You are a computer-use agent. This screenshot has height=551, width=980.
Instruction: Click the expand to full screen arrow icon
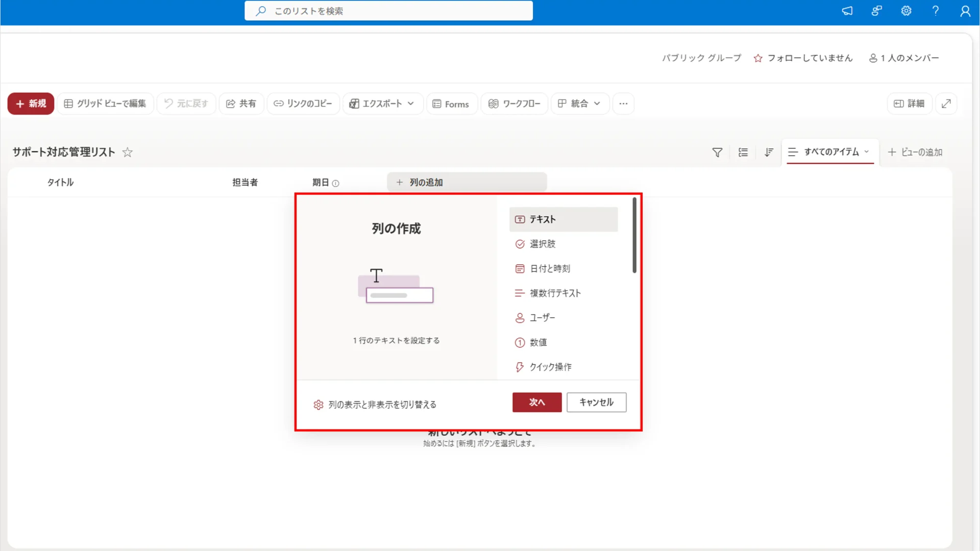point(946,104)
